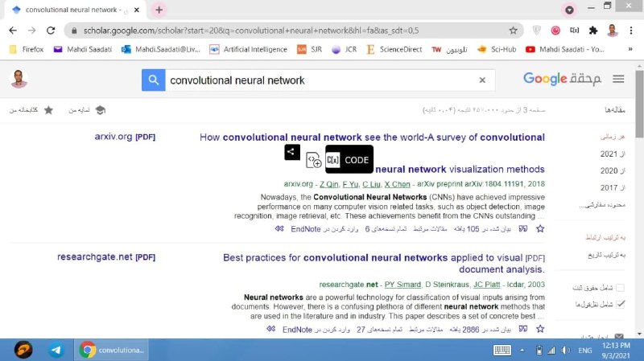
Task: Bookmark this page with the star
Action: [513, 31]
